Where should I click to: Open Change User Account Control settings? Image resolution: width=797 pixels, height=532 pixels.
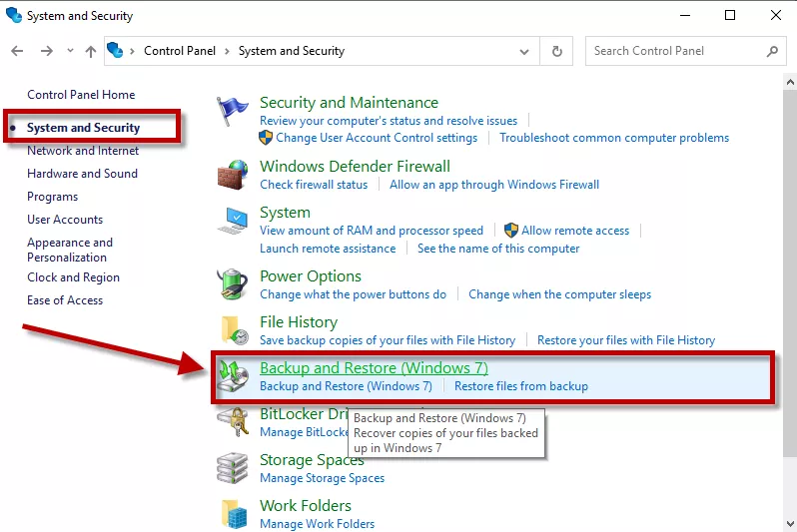(x=377, y=138)
